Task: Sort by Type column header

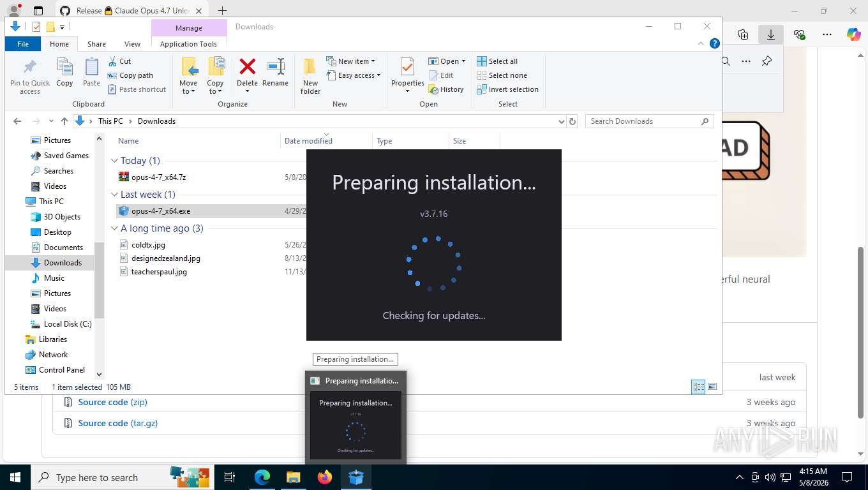Action: 384,141
